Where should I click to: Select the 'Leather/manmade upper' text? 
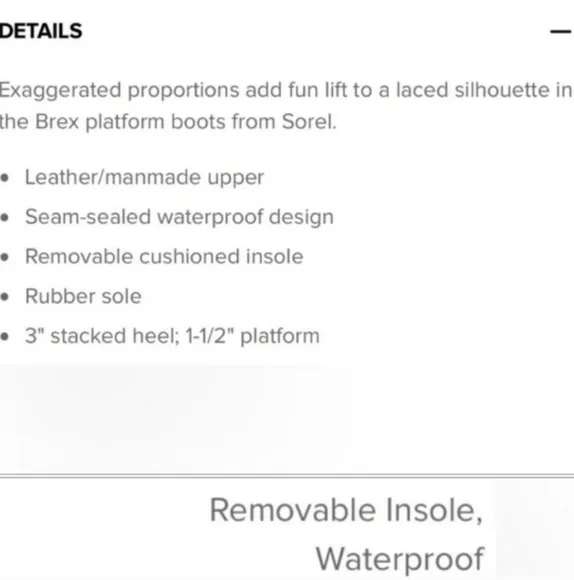pyautogui.click(x=144, y=178)
